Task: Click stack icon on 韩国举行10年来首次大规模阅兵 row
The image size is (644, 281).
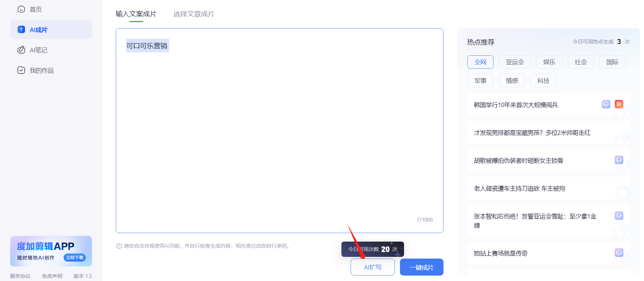Action: tap(606, 104)
